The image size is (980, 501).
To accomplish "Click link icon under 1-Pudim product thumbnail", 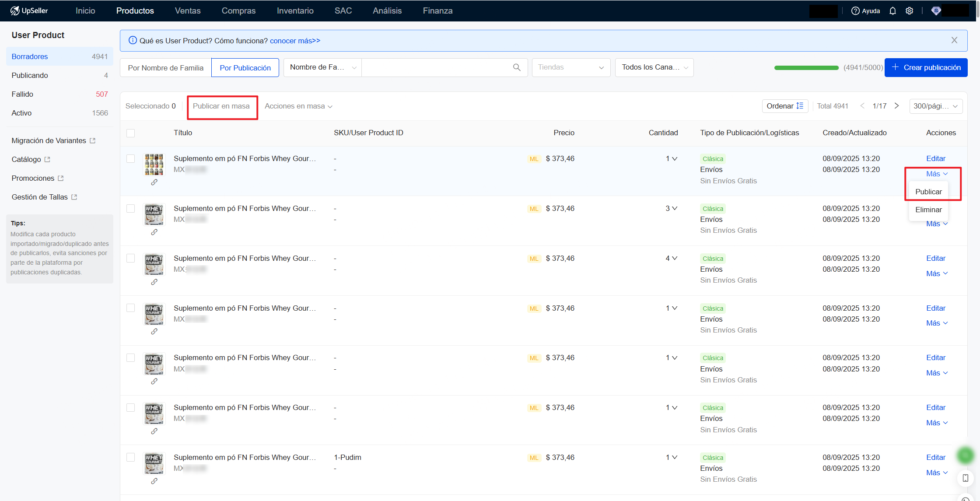I will (x=154, y=481).
